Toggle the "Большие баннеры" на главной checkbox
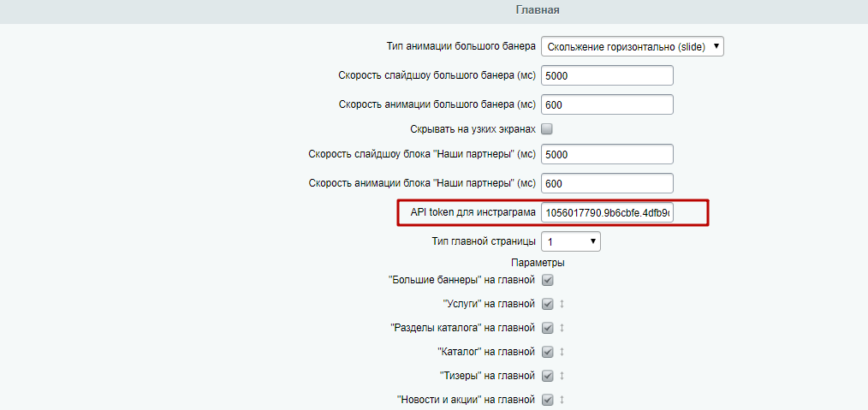 pos(547,280)
